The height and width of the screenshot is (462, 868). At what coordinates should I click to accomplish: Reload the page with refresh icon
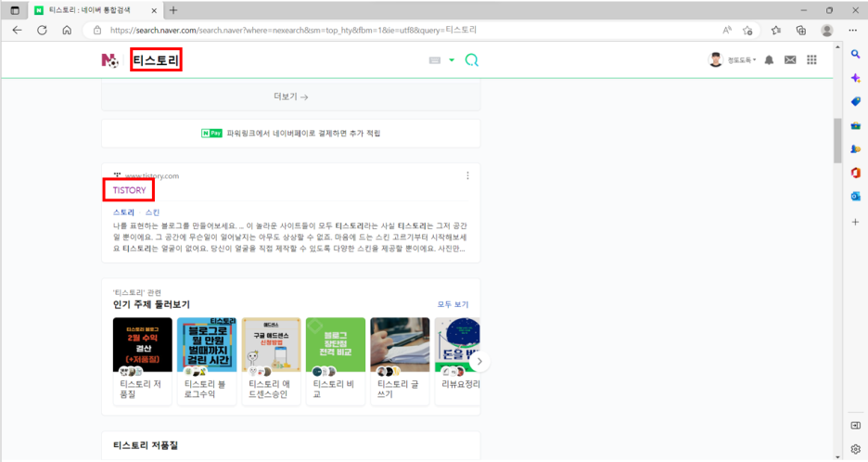click(42, 31)
